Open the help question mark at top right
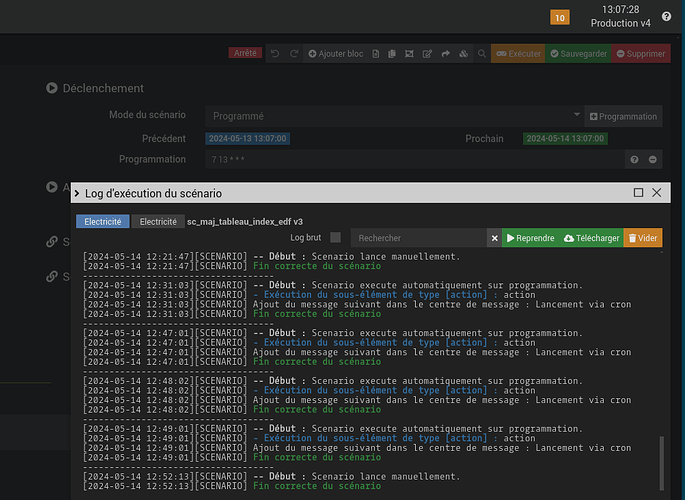 click(x=666, y=17)
